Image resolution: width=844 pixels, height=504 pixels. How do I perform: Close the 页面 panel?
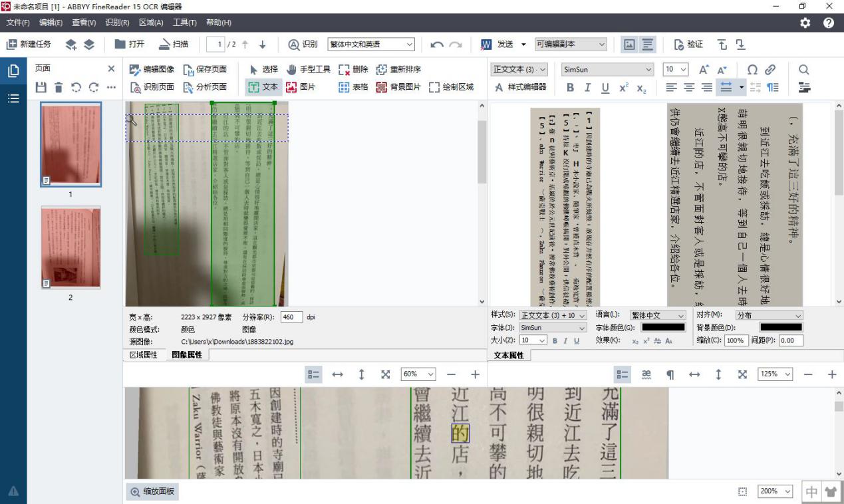pos(111,68)
